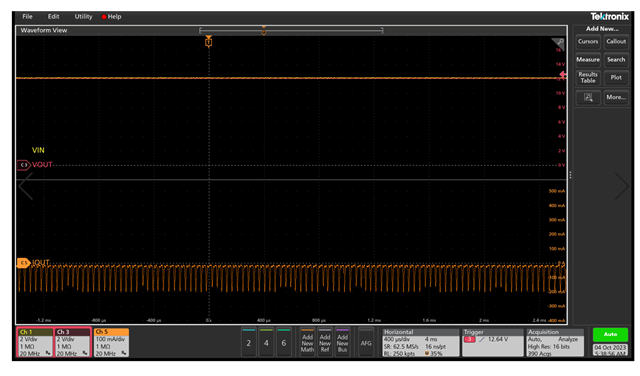Click the Ch 1 bandwidth limit icon
The height and width of the screenshot is (376, 640).
pyautogui.click(x=48, y=353)
